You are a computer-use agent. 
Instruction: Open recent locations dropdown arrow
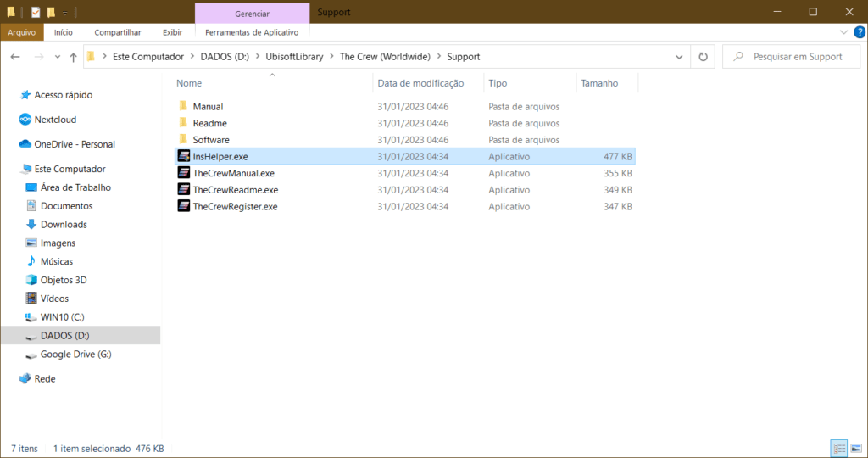click(x=57, y=57)
